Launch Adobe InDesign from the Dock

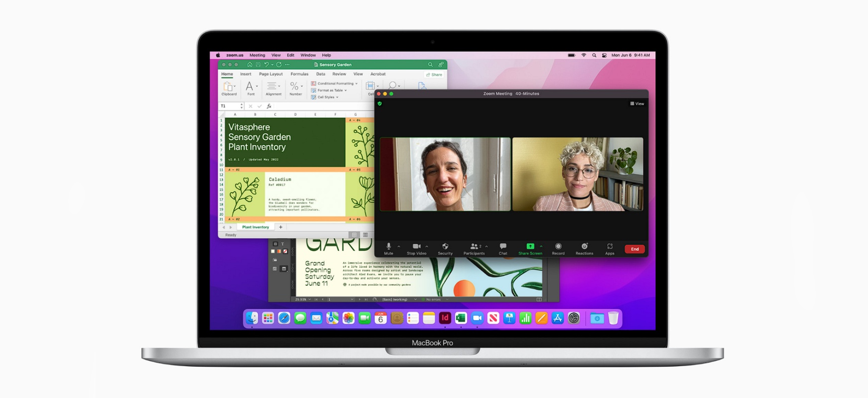445,318
